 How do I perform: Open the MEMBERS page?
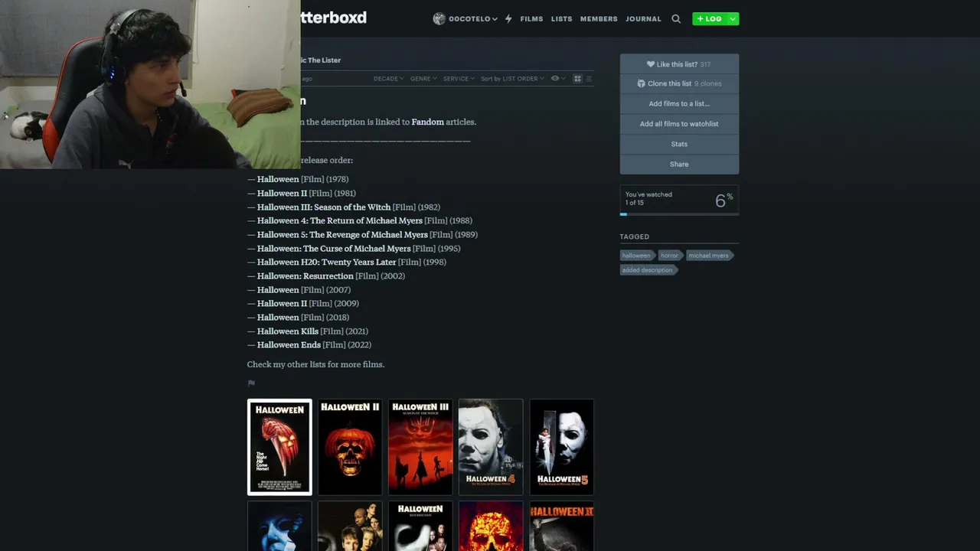pos(599,18)
